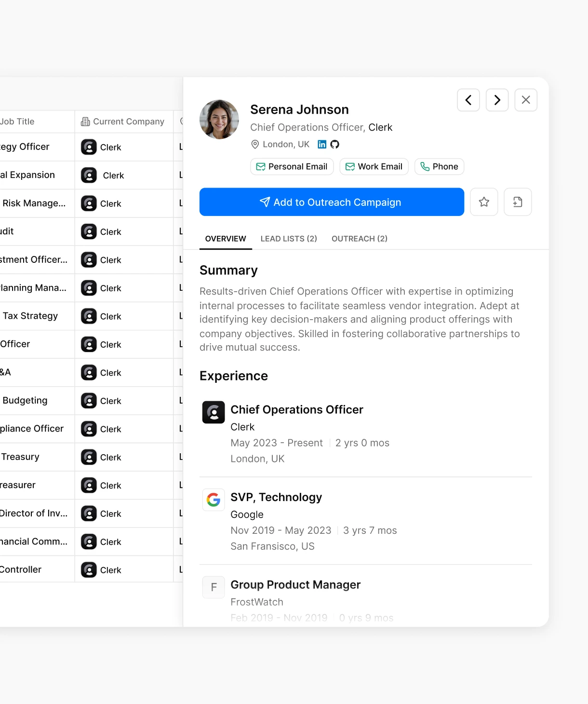Sort by Current Company column header
Viewport: 588px width, 704px height.
pos(123,122)
